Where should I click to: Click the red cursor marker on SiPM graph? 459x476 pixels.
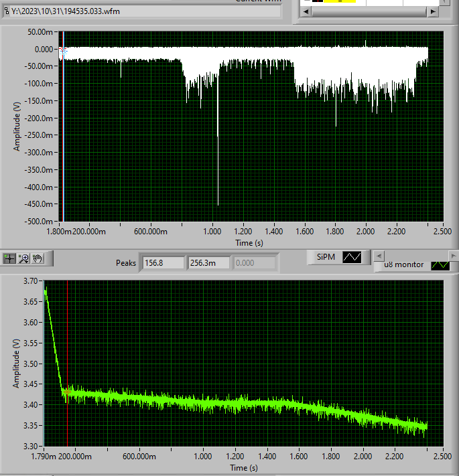62,49
